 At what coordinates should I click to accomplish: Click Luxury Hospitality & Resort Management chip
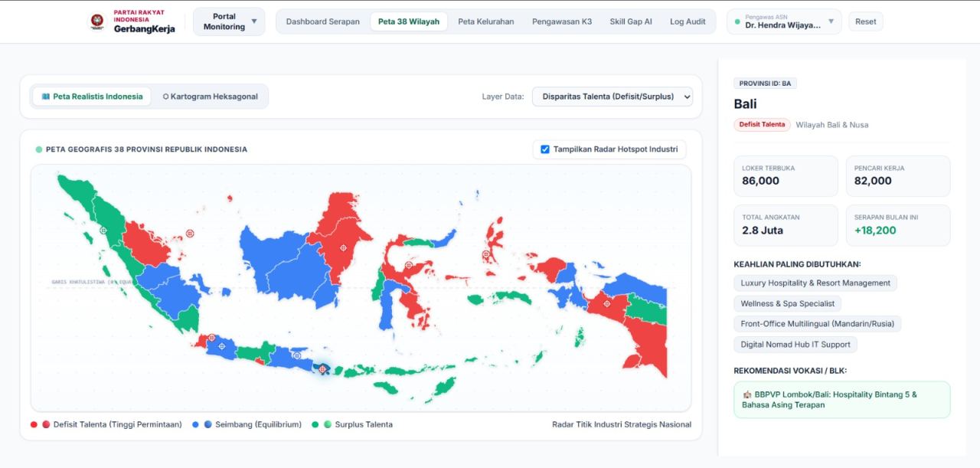[815, 283]
